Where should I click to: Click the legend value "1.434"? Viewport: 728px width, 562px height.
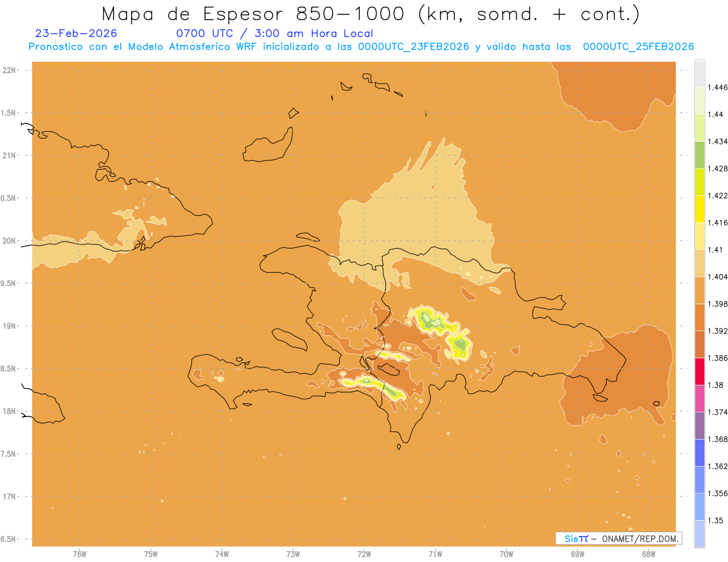point(719,141)
